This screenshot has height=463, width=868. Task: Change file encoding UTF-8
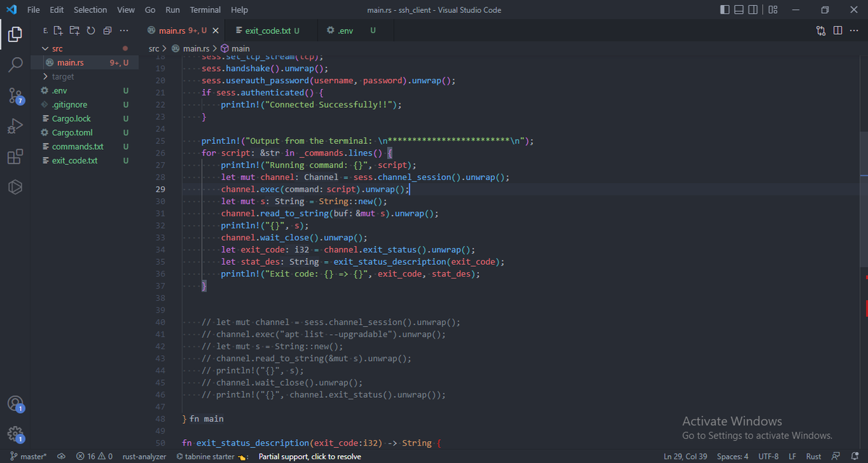768,456
